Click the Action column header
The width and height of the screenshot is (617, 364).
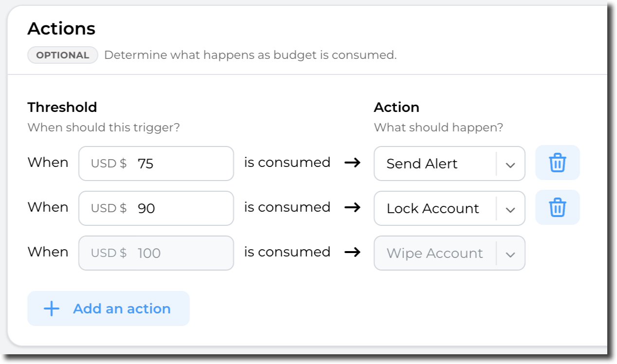point(396,107)
